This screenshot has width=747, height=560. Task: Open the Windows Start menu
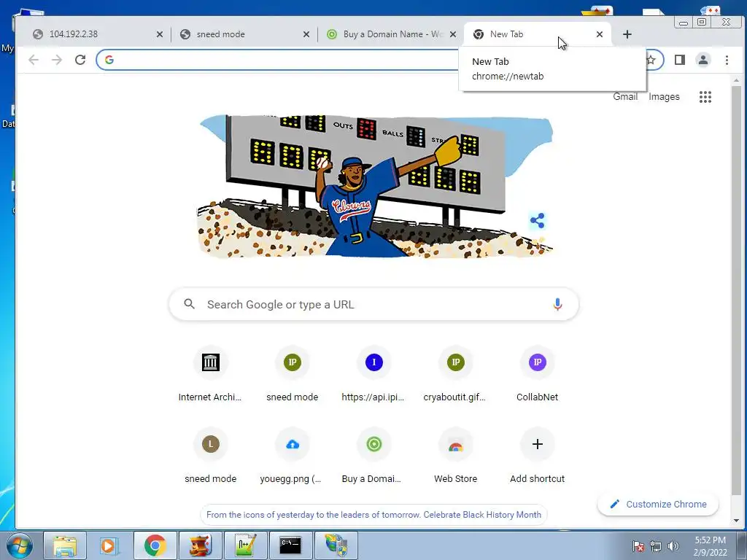coord(19,545)
